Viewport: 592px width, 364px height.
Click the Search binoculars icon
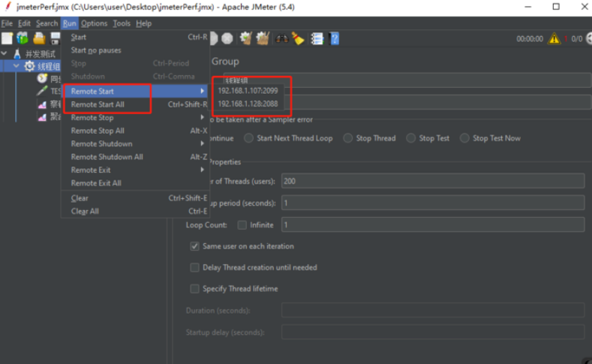(x=281, y=38)
